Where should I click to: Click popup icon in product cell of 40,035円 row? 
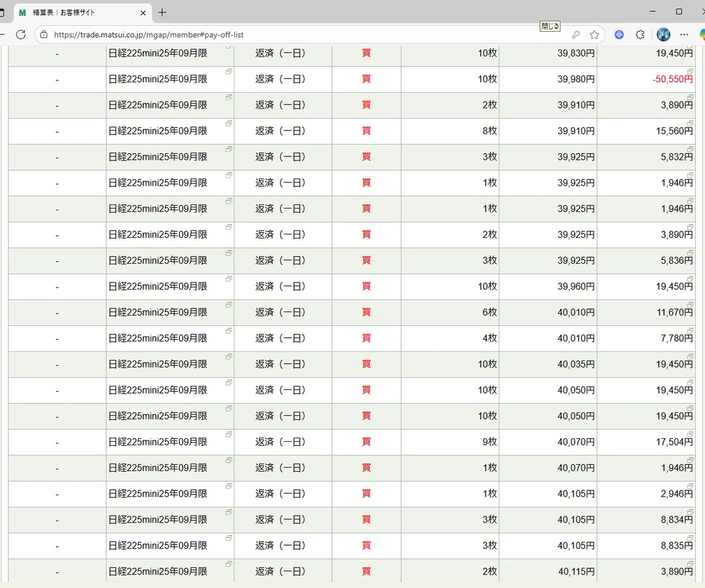click(x=229, y=356)
